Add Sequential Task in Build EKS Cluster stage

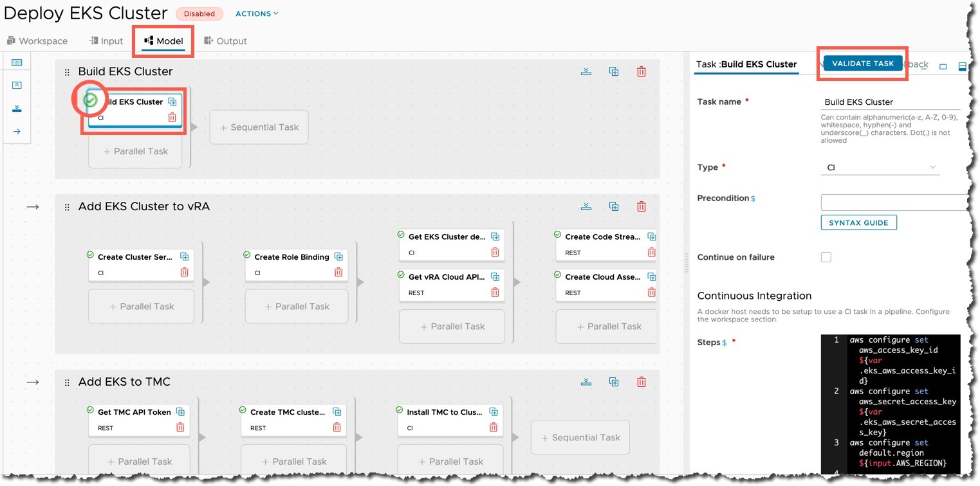(x=259, y=127)
